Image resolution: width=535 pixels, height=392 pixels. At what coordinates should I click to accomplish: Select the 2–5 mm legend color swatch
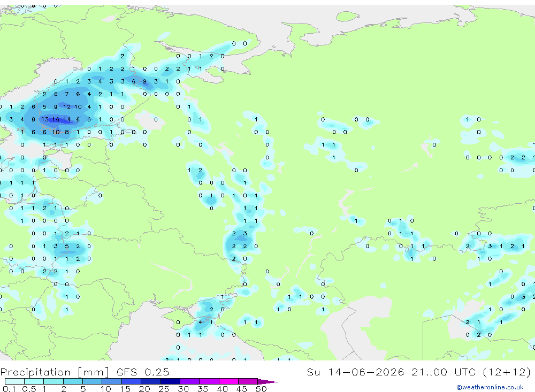[x=73, y=381]
